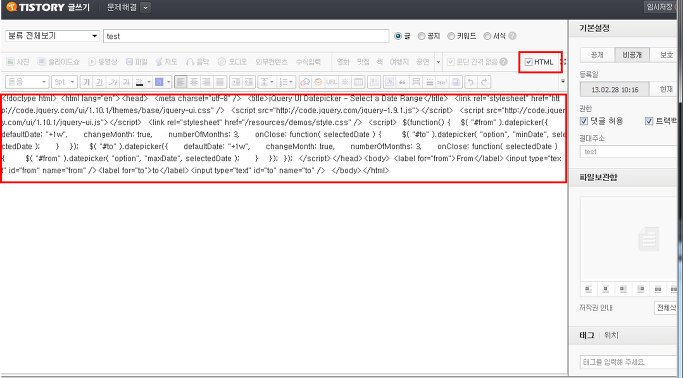This screenshot has height=378, width=683.
Task: Insert a video via 동영상
Action: click(103, 62)
